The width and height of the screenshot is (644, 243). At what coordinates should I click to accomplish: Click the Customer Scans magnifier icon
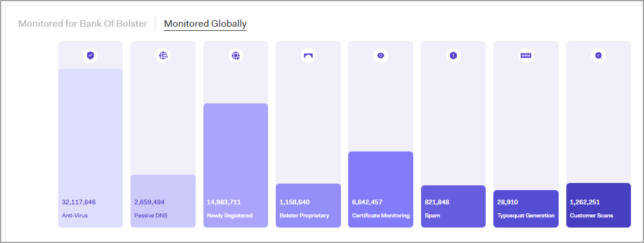click(x=598, y=56)
